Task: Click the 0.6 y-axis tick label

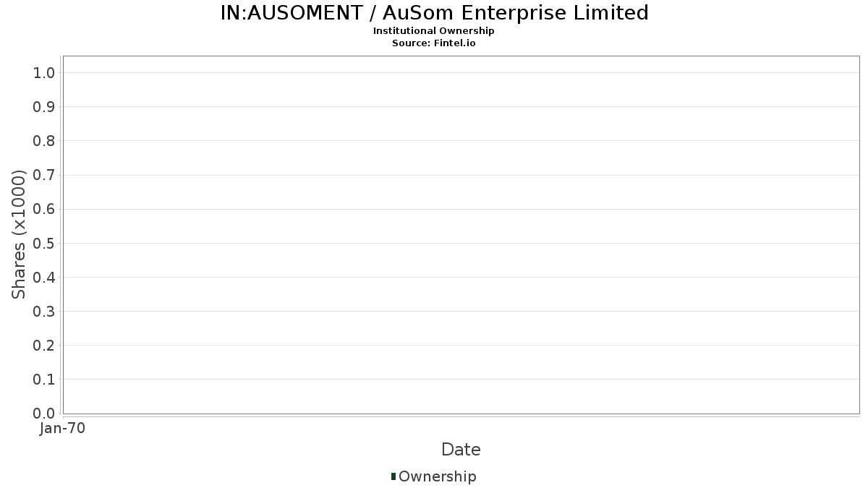Action: point(44,209)
